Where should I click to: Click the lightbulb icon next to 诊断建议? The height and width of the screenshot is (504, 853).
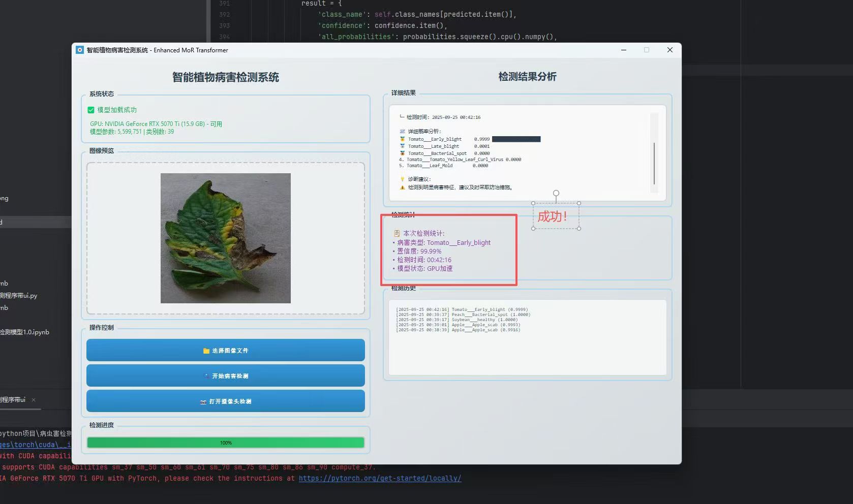pyautogui.click(x=402, y=179)
